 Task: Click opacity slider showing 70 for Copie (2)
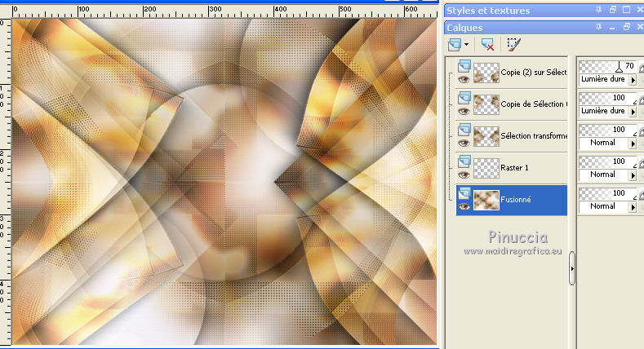(x=607, y=66)
